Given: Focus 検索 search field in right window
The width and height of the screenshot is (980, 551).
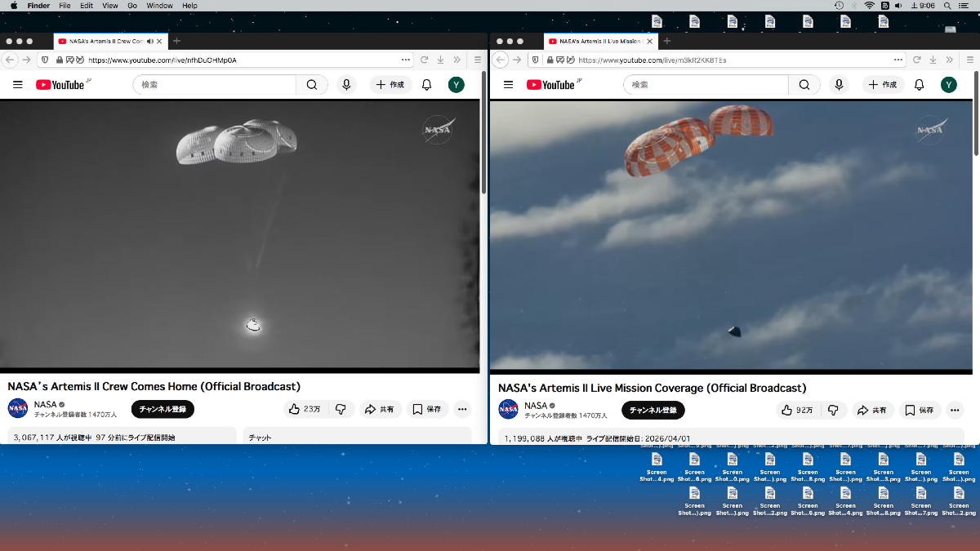Looking at the screenshot, I should click(x=706, y=85).
